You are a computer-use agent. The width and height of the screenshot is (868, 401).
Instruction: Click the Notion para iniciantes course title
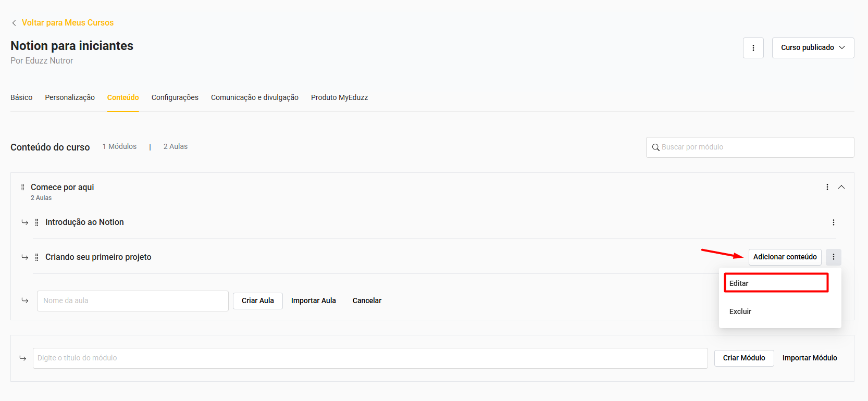point(72,46)
